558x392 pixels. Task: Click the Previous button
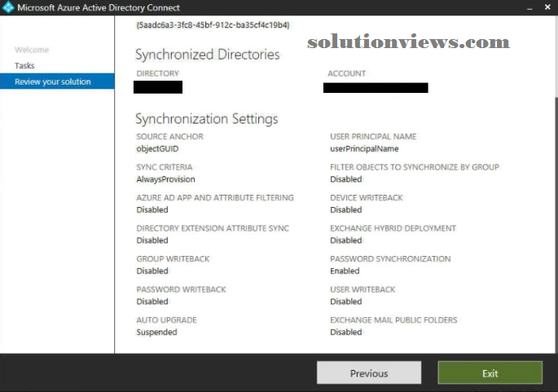[x=369, y=373]
